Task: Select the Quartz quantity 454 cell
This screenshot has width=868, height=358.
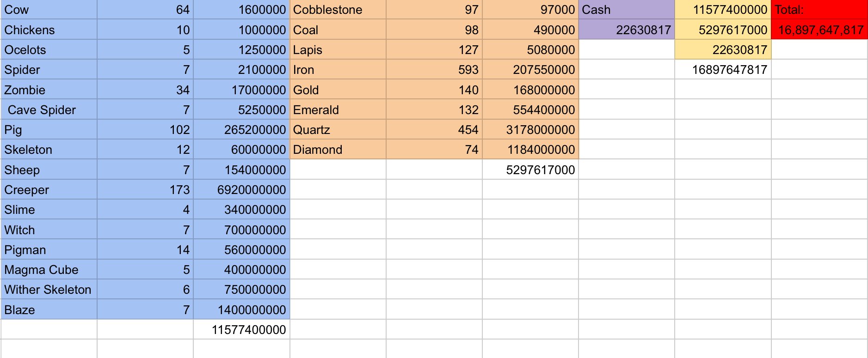Action: 434,130
